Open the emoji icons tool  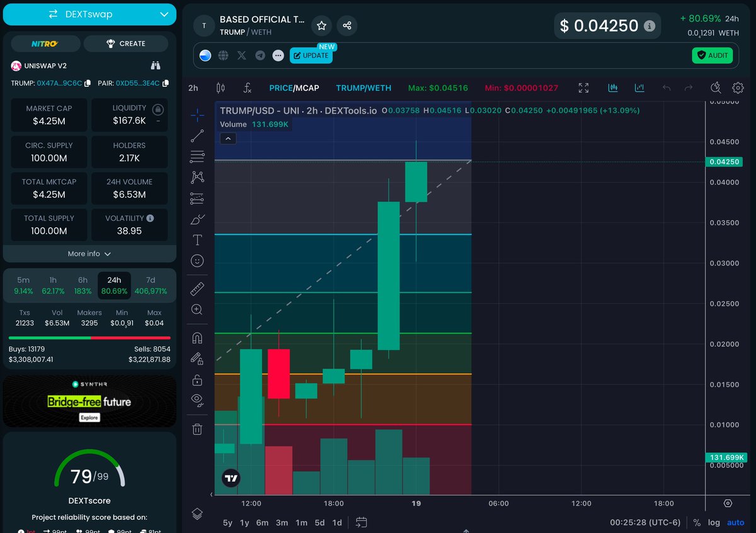(197, 260)
